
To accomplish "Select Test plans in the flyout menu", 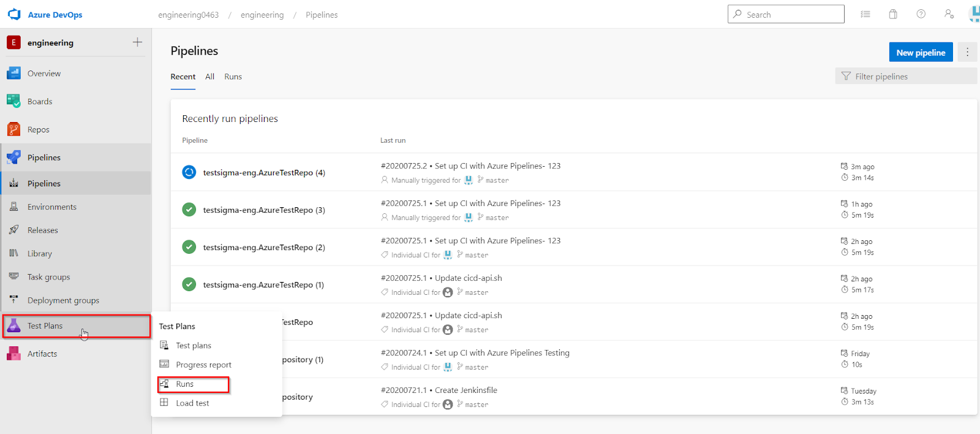I will [x=194, y=346].
